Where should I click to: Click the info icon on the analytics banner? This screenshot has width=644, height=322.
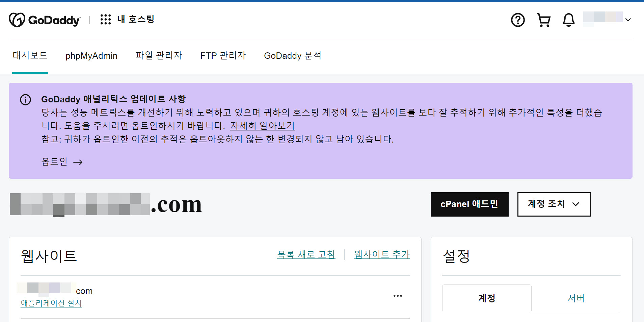point(25,100)
